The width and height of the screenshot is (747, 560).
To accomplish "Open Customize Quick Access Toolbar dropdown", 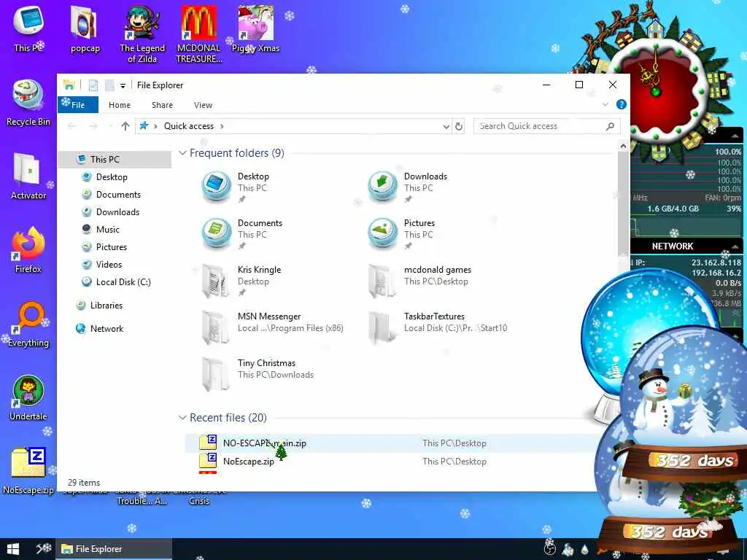I will click(x=123, y=86).
